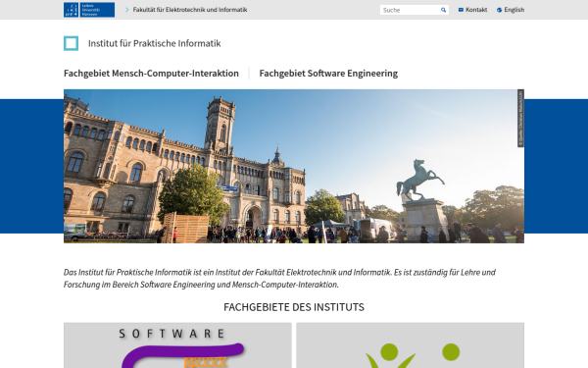Open the green figures logo card

[411, 345]
